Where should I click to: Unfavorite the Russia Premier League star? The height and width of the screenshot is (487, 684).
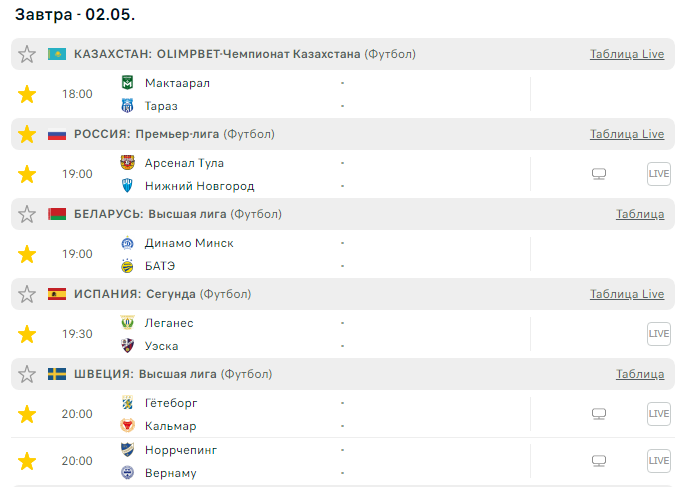tap(27, 134)
